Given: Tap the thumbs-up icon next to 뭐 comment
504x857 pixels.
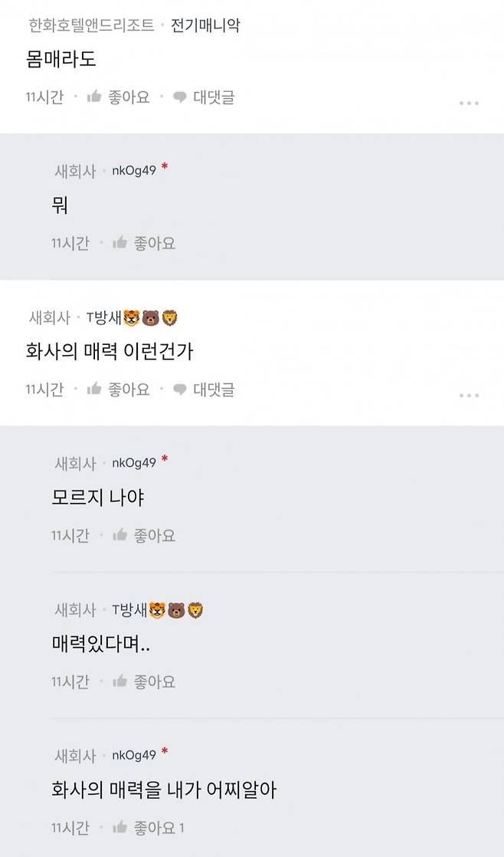Looking at the screenshot, I should [x=122, y=243].
